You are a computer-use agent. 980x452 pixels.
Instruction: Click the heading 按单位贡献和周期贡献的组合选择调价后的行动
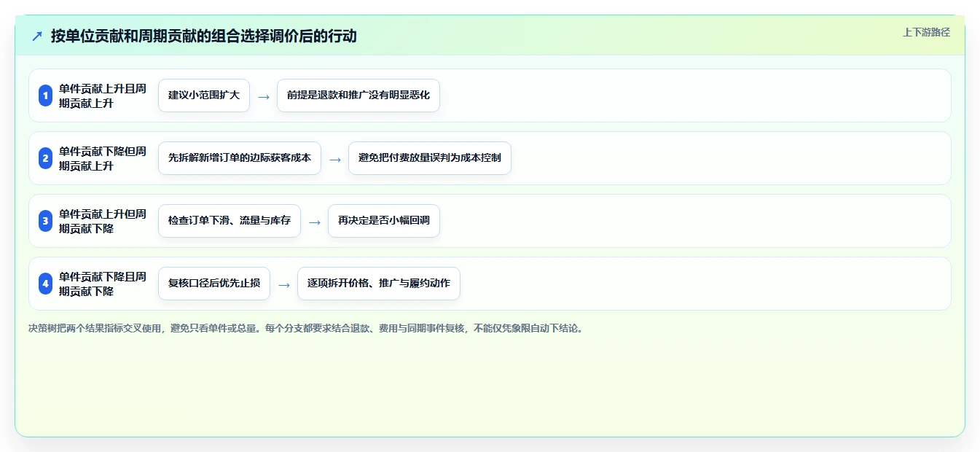coord(203,36)
